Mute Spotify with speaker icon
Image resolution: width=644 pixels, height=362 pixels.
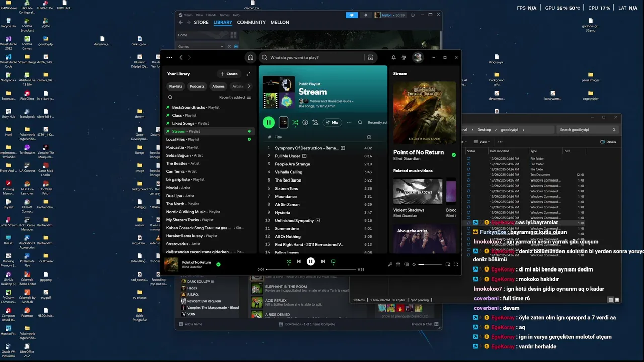click(414, 264)
